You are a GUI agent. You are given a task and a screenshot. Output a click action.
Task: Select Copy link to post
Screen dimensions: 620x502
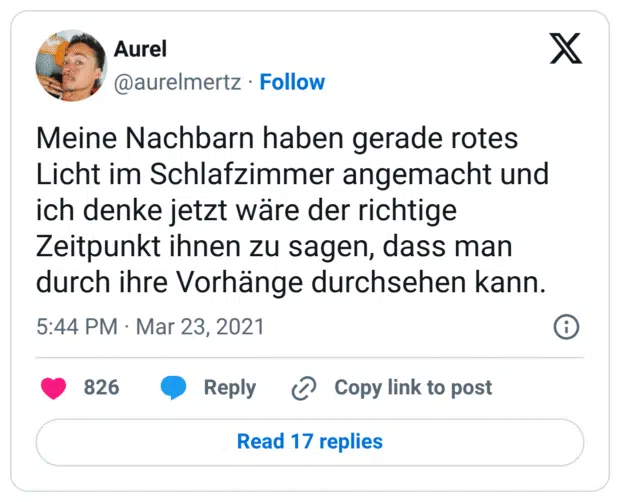413,388
